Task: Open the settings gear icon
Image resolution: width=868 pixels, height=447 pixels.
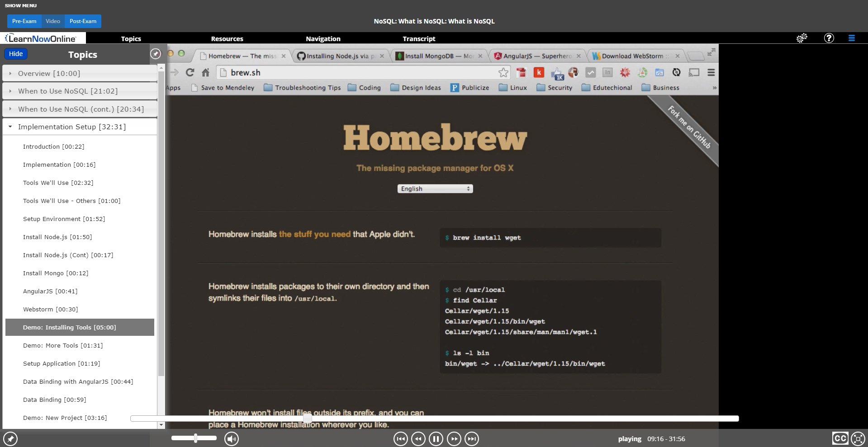Action: [x=802, y=38]
